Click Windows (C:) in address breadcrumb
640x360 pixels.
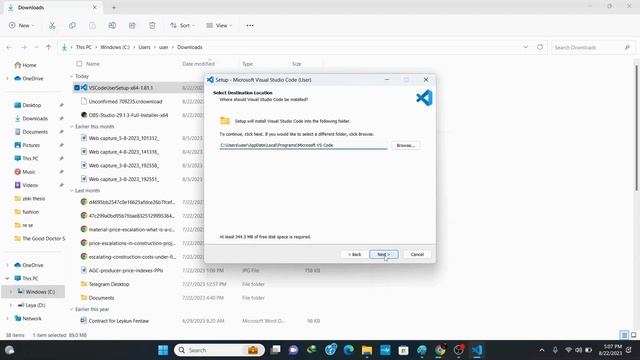point(115,47)
